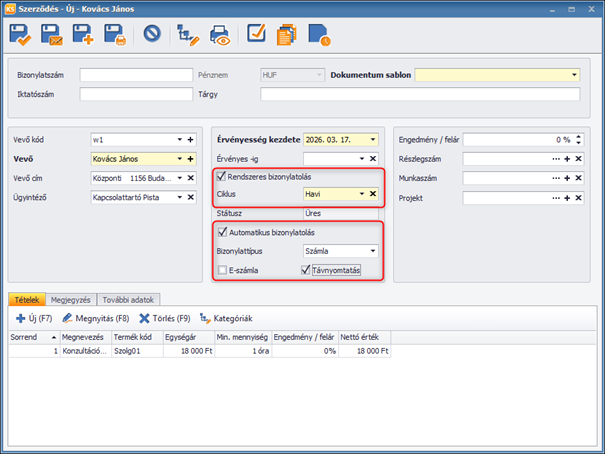Viewport: 605px width, 454px height.
Task: Expand the Vevő cím dropdown arrow
Action: 180,178
